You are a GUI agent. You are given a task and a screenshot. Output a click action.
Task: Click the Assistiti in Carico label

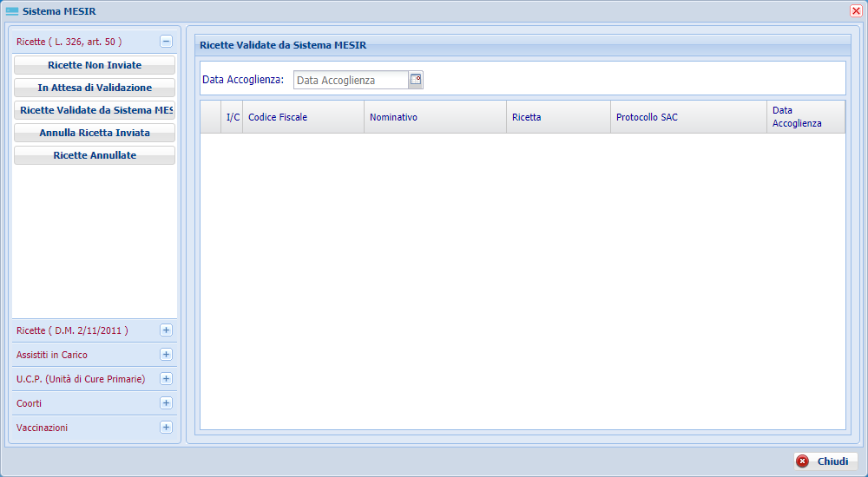tap(52, 355)
